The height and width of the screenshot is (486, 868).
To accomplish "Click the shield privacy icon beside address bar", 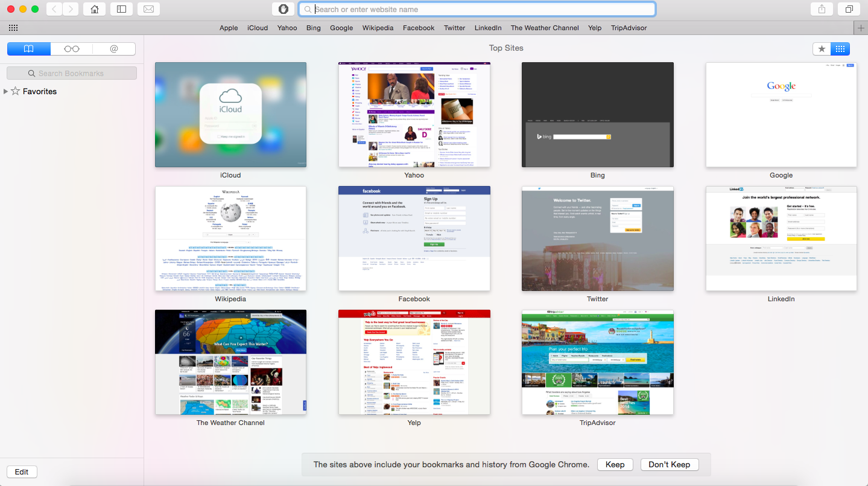I will (x=284, y=9).
